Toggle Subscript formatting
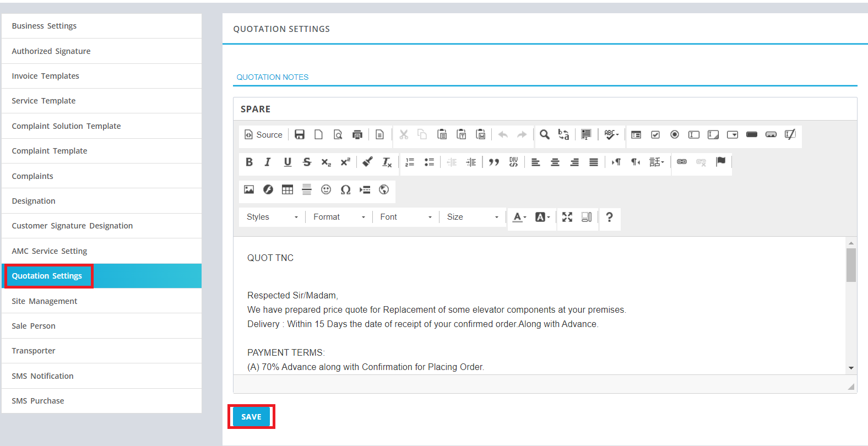 click(x=326, y=162)
